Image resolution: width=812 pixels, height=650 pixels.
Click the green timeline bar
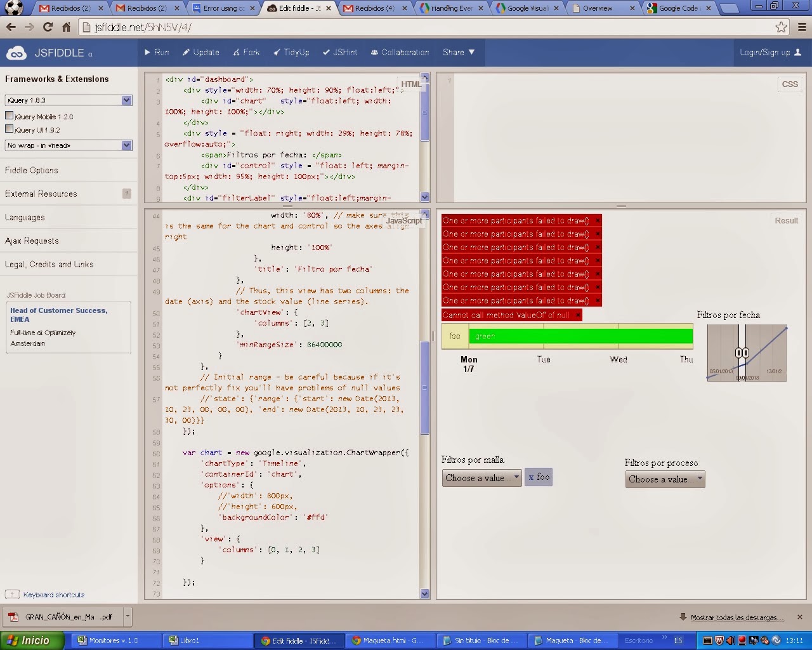(x=580, y=336)
